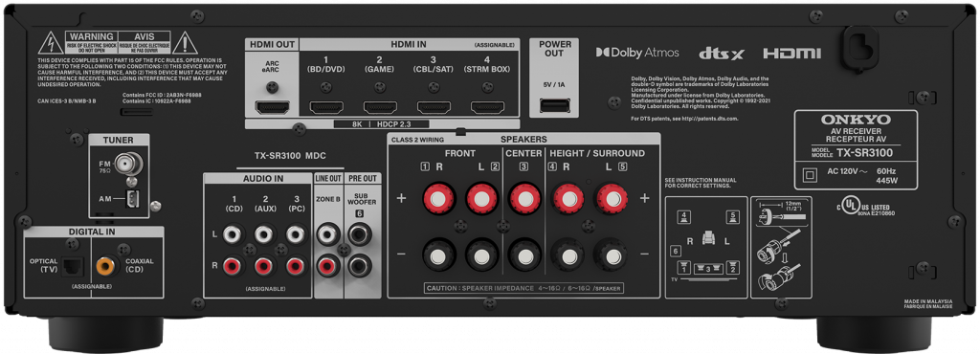
Task: Click the dts:x logo
Action: click(x=721, y=54)
